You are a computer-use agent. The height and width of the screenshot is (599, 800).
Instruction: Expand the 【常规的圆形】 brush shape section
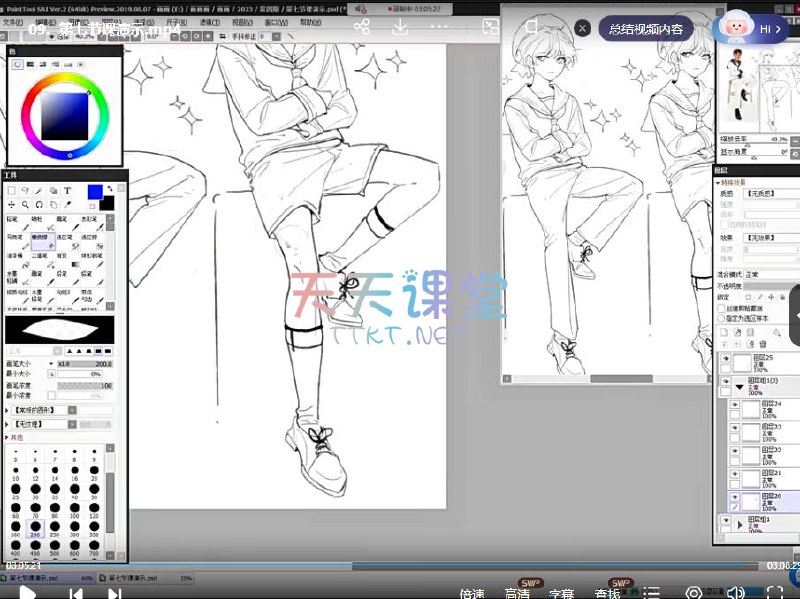click(7, 410)
